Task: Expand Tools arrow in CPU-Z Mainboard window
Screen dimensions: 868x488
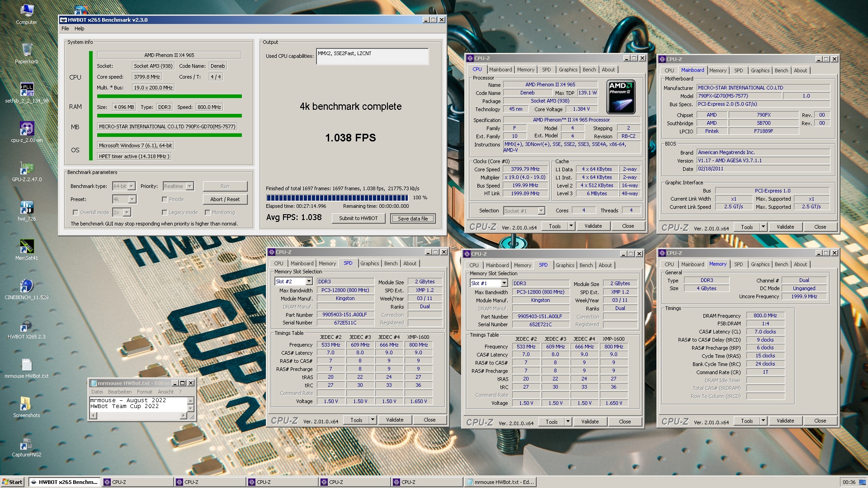Action: [763, 227]
